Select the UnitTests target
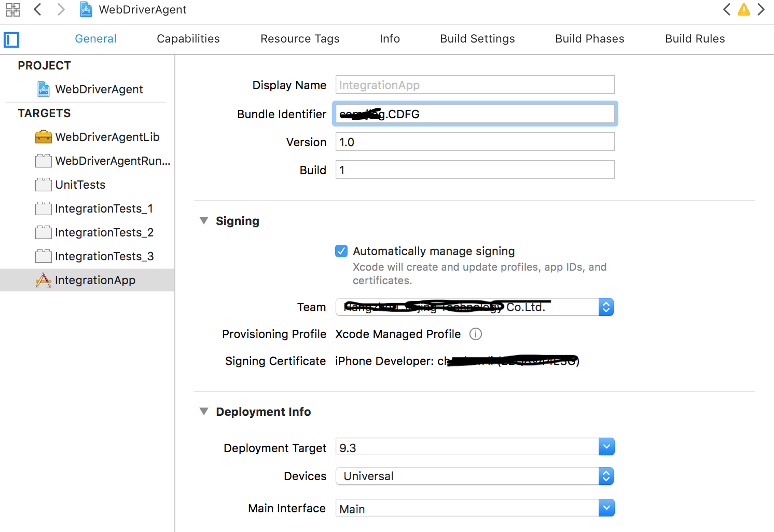Image resolution: width=774 pixels, height=532 pixels. [x=87, y=185]
